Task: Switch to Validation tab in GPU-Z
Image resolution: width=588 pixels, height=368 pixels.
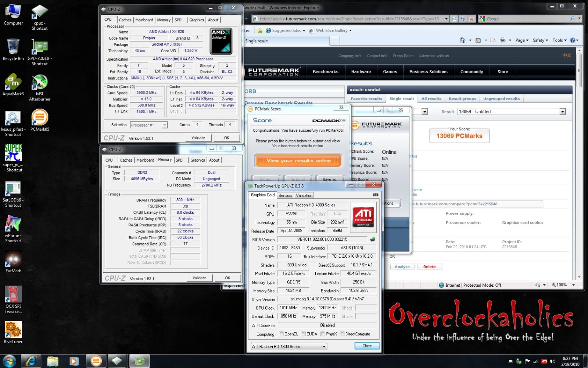Action: (304, 195)
